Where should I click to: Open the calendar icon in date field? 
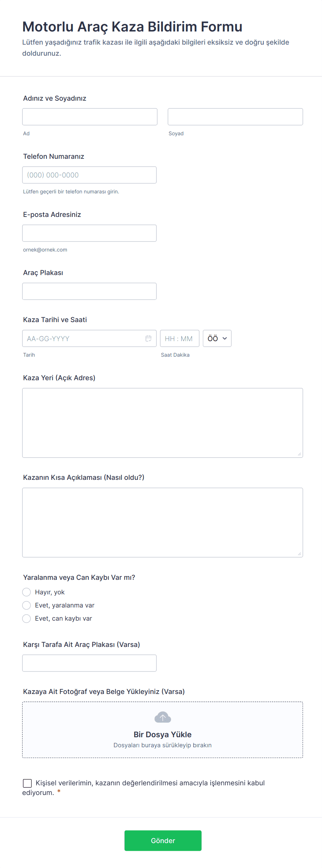point(149,338)
